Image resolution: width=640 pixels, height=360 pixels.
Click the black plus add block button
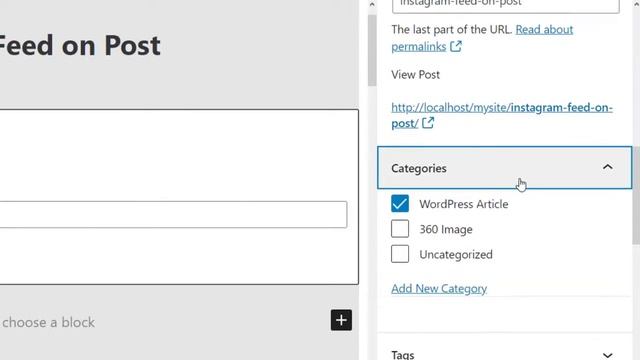click(x=341, y=320)
